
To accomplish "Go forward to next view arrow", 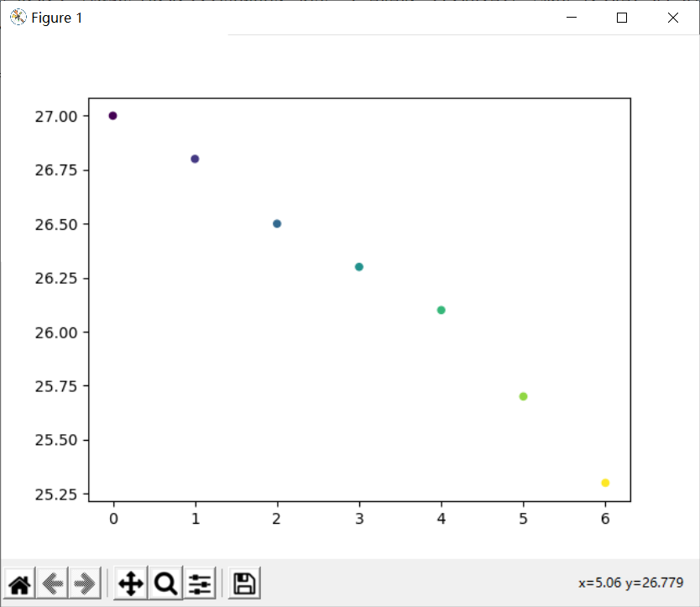I will 85,583.
